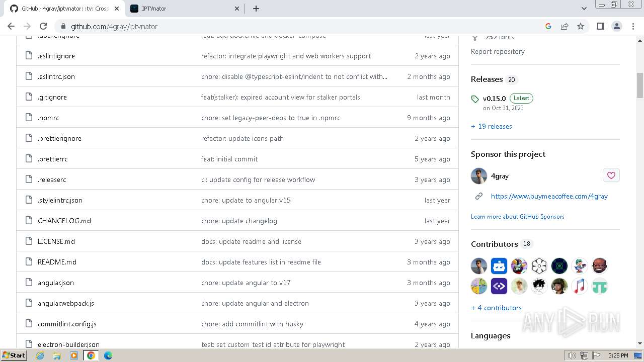Show the + 4 contributors link
The width and height of the screenshot is (644, 362).
coord(496,308)
